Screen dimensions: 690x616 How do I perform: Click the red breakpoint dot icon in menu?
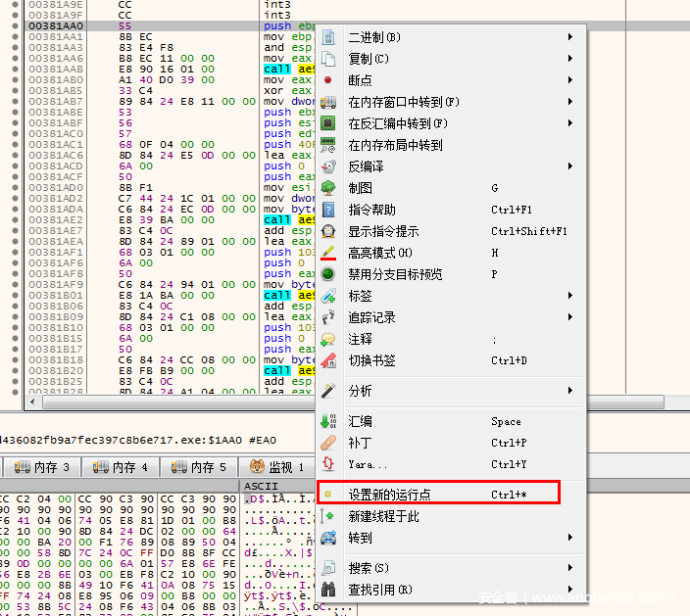328,80
